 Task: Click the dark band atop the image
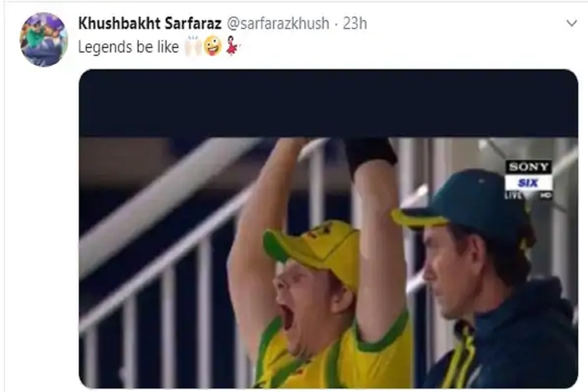(328, 103)
